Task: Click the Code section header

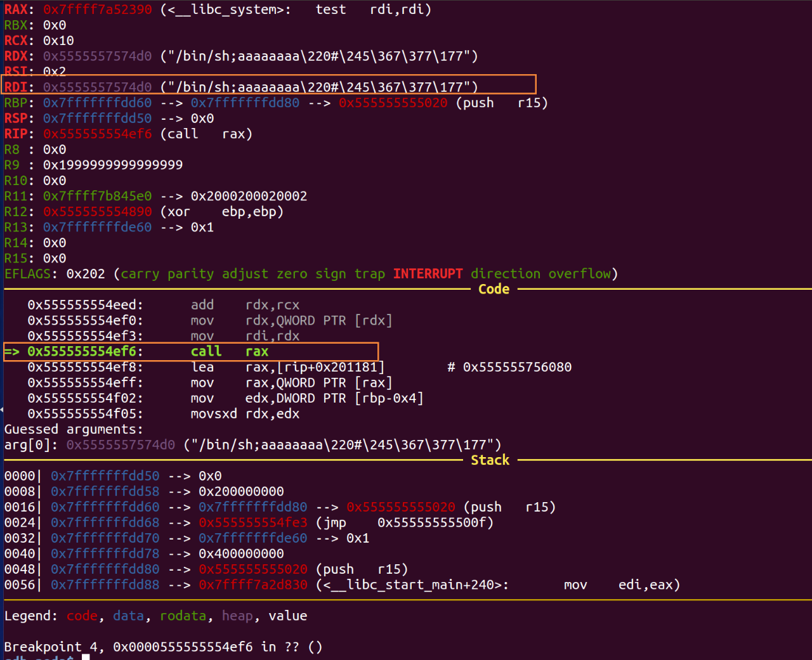Action: [494, 289]
